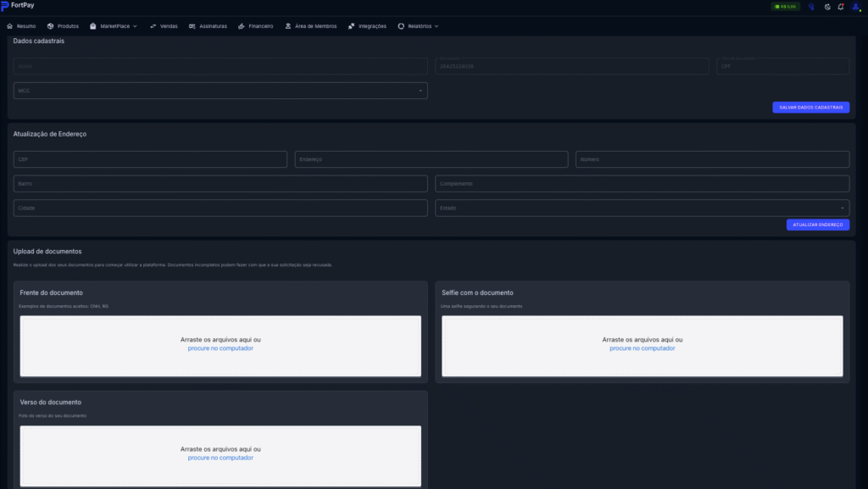The width and height of the screenshot is (868, 489).
Task: Click the Resumo home icon
Action: 9,26
